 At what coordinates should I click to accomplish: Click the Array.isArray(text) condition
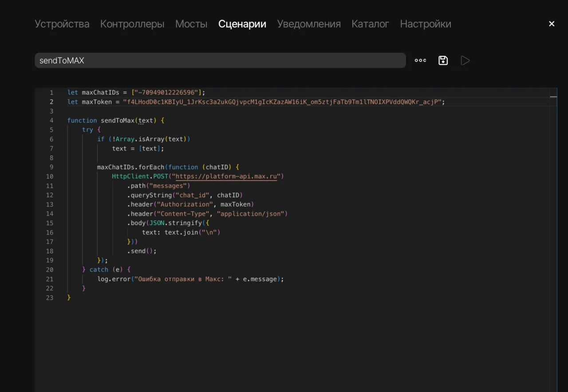tap(151, 139)
